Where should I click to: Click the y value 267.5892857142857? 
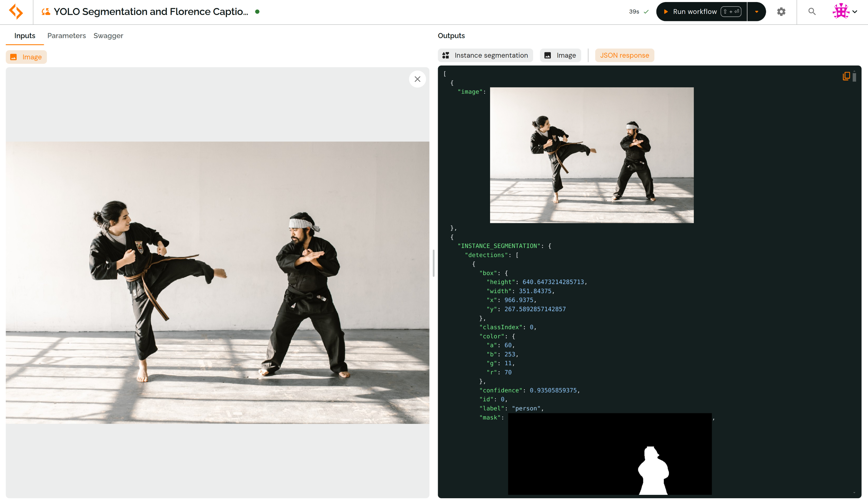click(535, 309)
